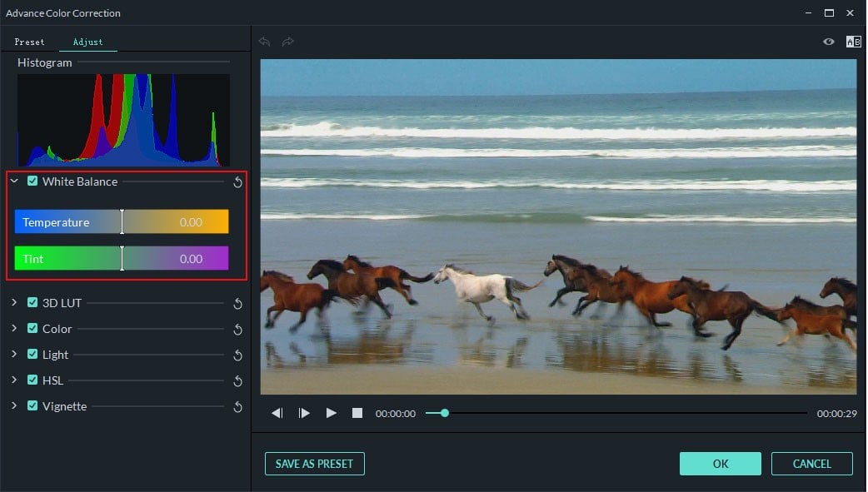
Task: Stop the video playback
Action: point(357,413)
